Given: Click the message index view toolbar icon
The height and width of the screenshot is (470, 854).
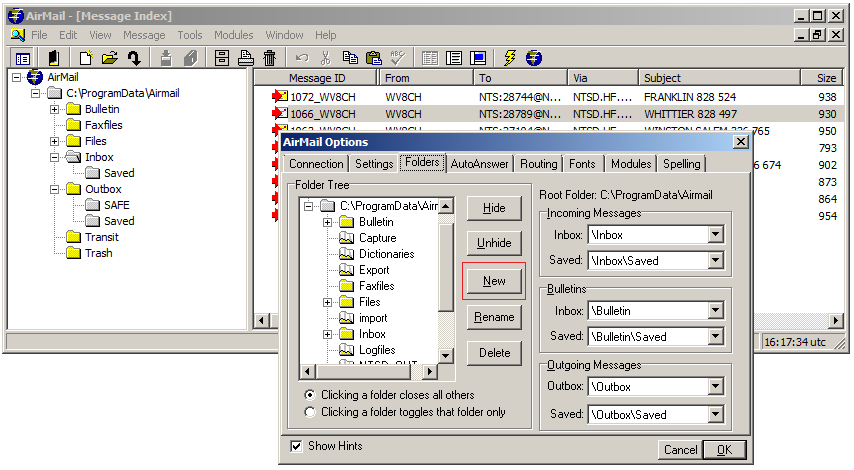Looking at the screenshot, I should (23, 58).
